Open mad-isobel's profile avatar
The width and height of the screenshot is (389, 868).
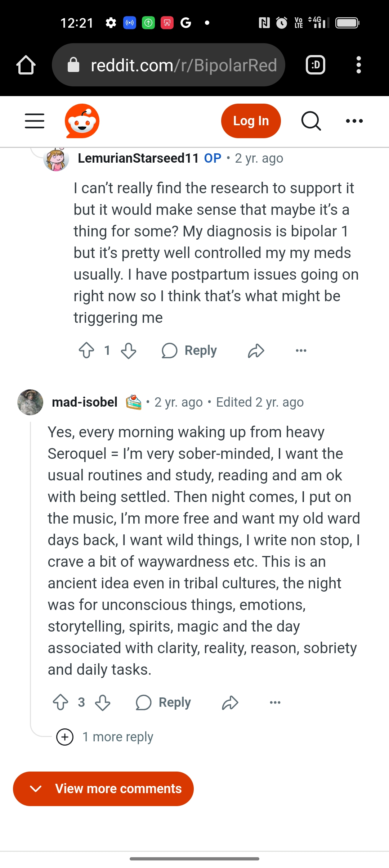(30, 402)
